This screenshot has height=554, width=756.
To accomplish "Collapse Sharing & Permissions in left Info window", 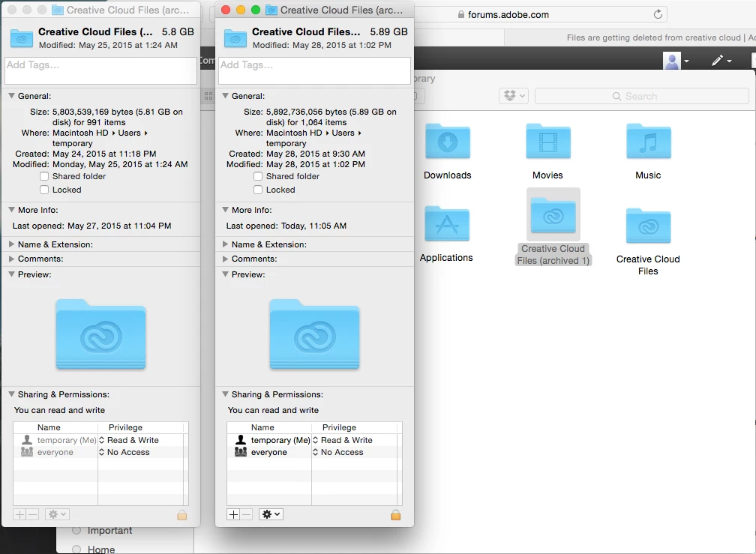I will coord(11,394).
